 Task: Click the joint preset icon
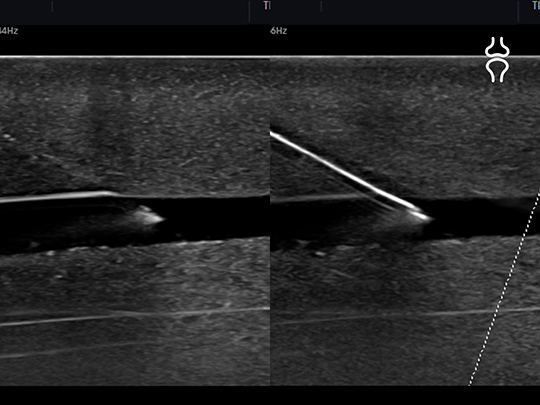[497, 60]
